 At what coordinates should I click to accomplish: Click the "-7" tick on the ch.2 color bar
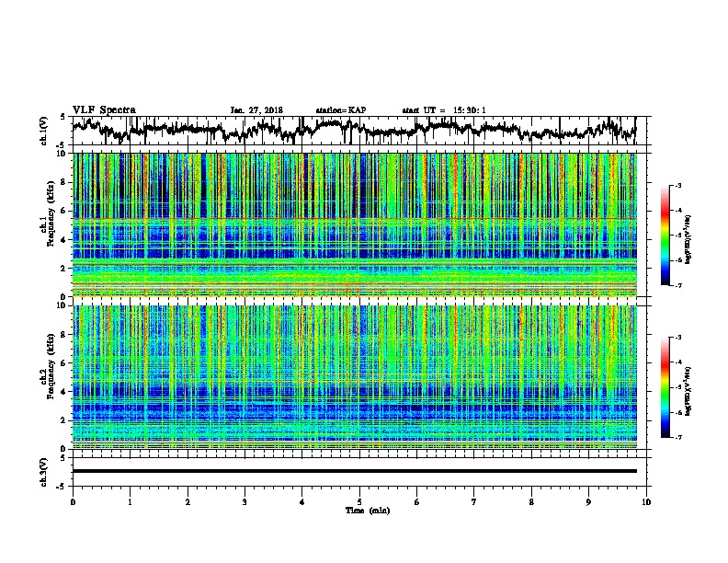pyautogui.click(x=678, y=437)
